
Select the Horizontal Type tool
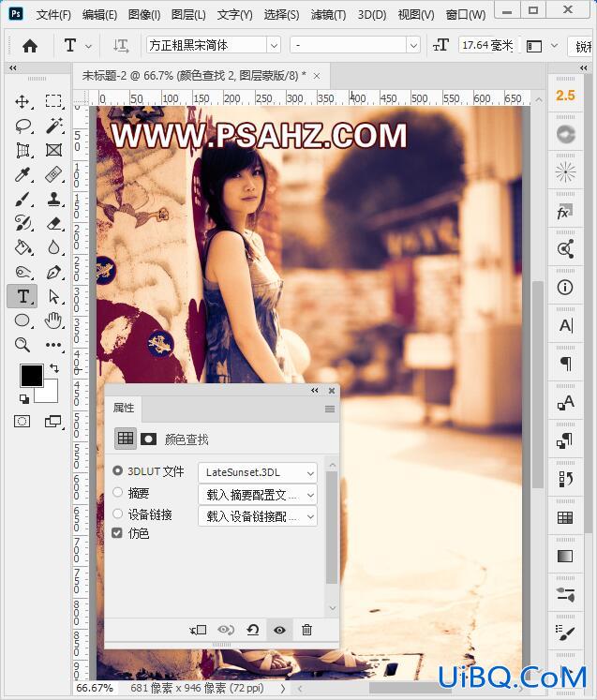click(x=22, y=296)
